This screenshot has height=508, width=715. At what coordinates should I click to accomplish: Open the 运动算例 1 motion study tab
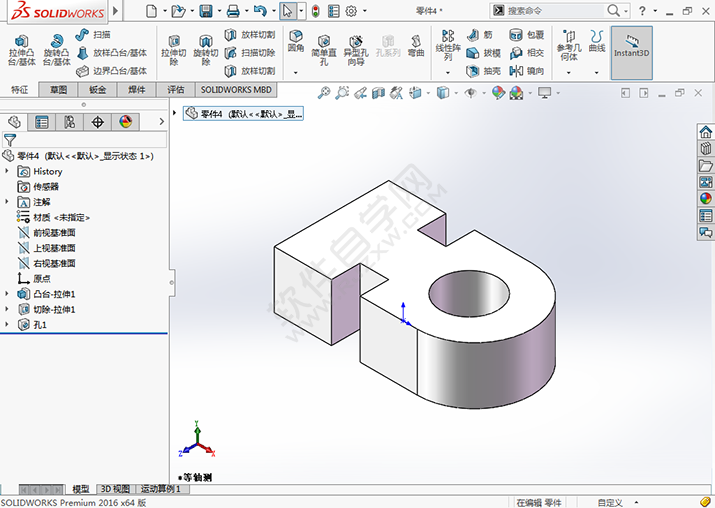(x=161, y=489)
